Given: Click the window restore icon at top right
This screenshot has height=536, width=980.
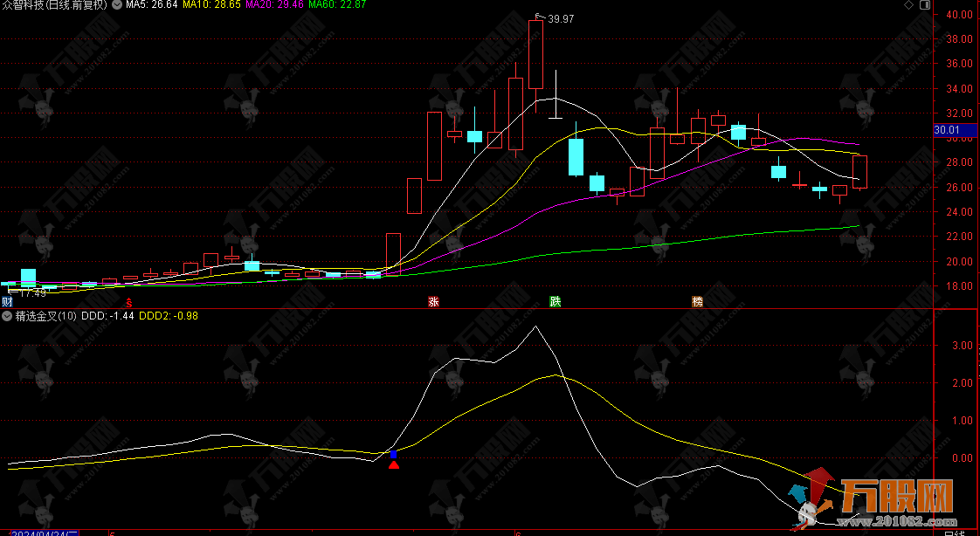Looking at the screenshot, I should tap(925, 5).
